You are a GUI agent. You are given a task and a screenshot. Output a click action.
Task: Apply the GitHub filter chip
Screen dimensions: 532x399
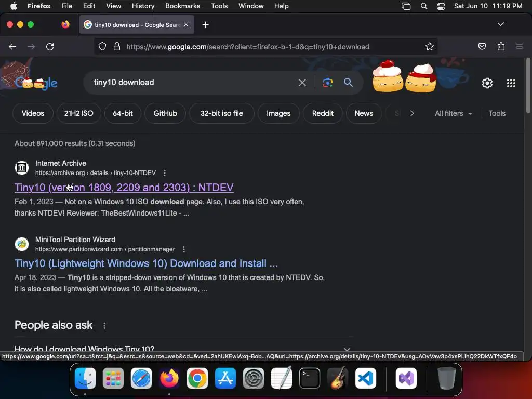[165, 113]
